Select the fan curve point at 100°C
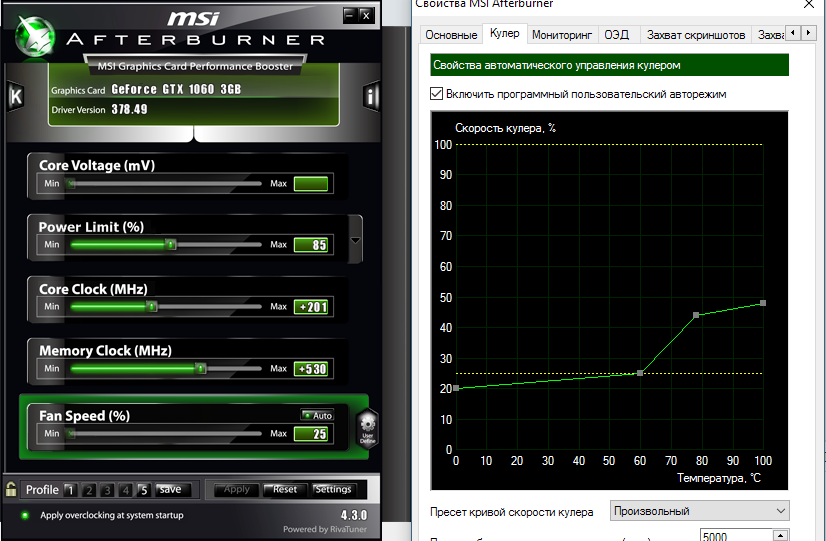Image resolution: width=826 pixels, height=541 pixels. coord(763,303)
